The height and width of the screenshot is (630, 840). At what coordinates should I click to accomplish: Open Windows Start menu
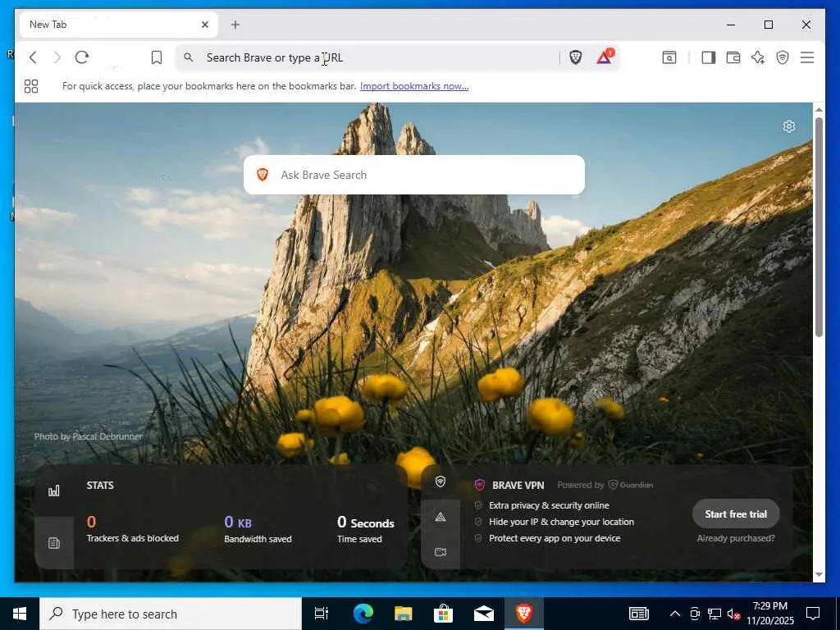click(20, 614)
